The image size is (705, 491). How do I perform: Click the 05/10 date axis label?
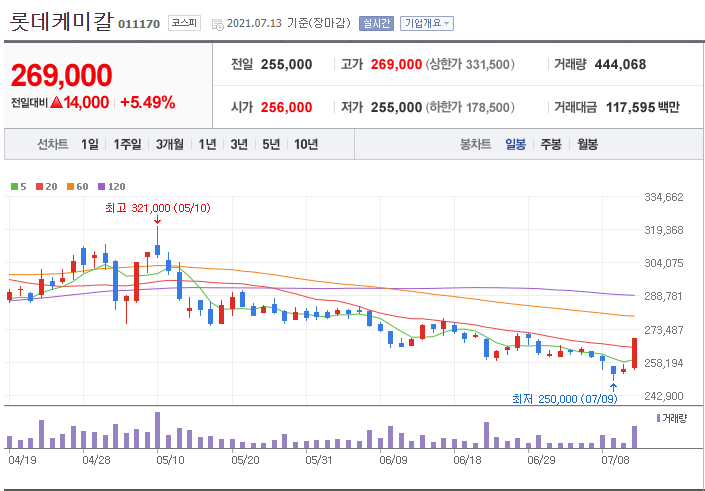170,460
